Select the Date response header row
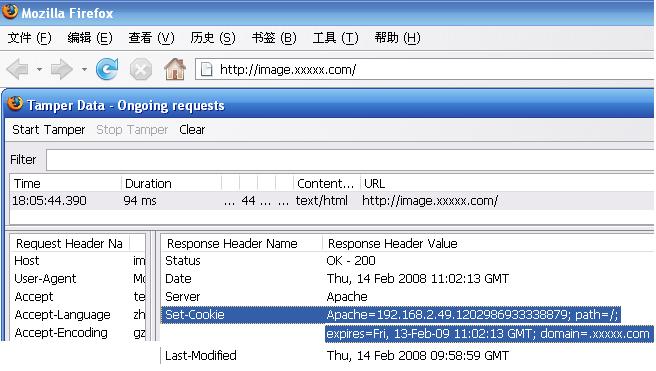This screenshot has height=371, width=656. coord(407,279)
